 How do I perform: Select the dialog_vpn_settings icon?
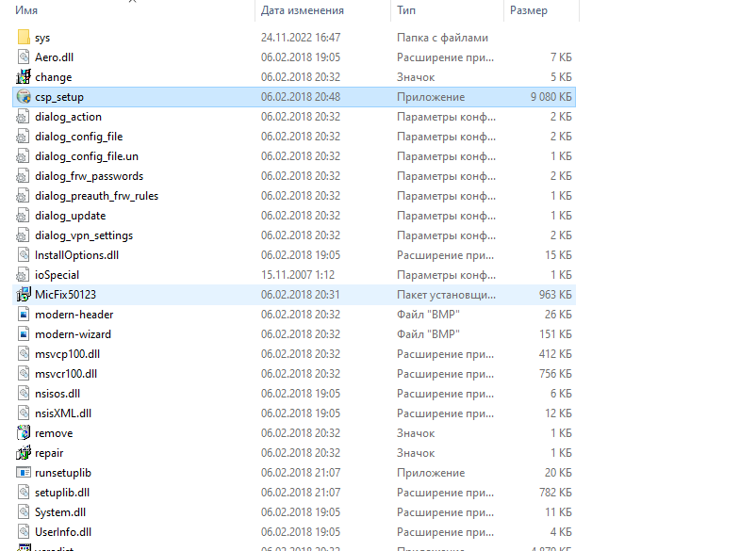(x=24, y=235)
